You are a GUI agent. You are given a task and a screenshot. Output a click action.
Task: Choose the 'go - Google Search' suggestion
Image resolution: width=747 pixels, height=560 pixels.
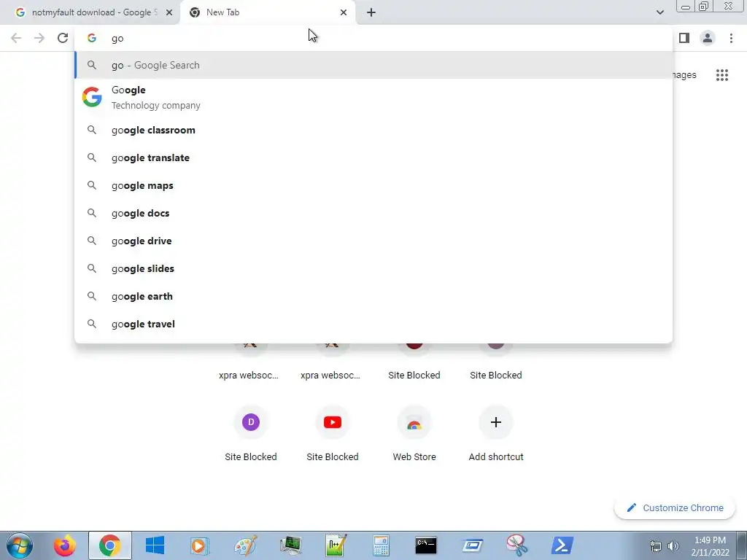pos(373,65)
